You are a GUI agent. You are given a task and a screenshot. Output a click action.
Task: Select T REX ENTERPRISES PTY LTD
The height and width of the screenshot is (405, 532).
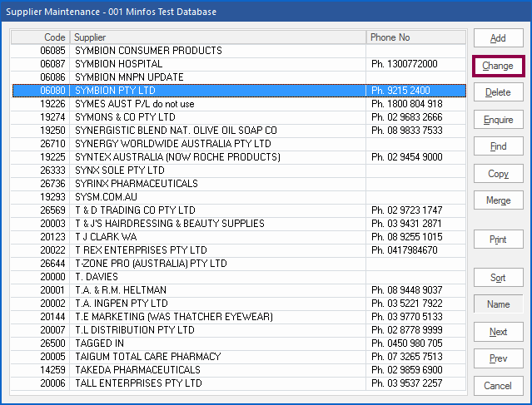click(x=238, y=250)
